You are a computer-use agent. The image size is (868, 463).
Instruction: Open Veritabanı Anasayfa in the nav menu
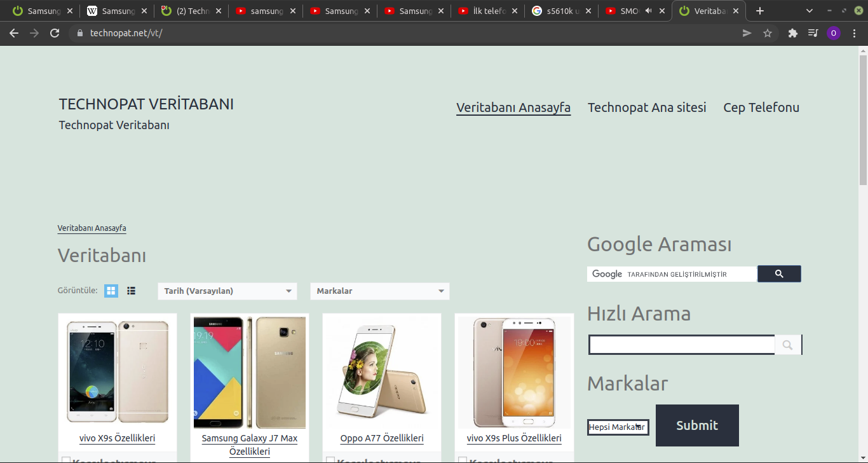513,107
